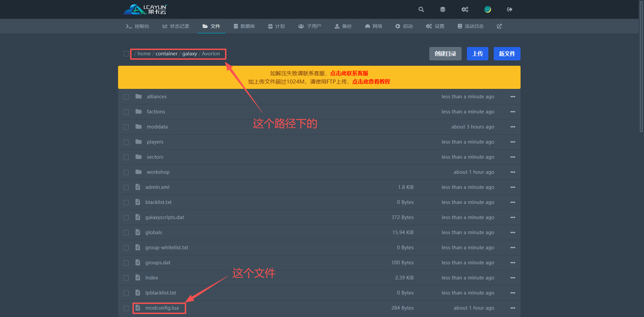Viewport: 644px width, 317px height.
Task: Navigate to galaxy in breadcrumb path
Action: point(190,54)
